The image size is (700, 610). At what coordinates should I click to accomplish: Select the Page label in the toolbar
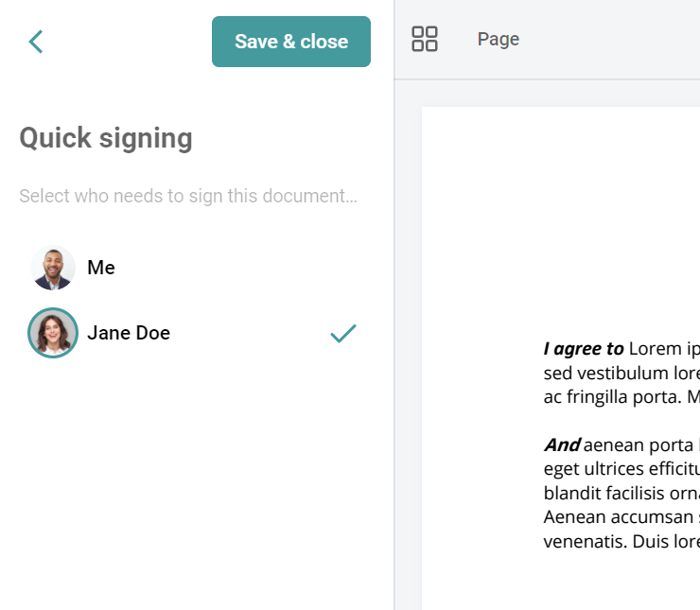(x=499, y=40)
